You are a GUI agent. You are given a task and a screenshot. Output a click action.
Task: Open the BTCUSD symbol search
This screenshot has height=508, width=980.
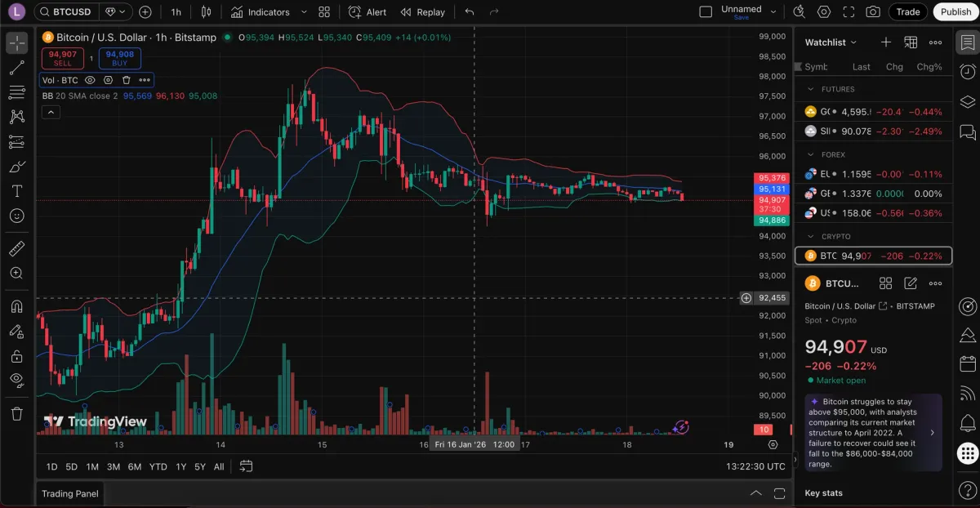(69, 12)
